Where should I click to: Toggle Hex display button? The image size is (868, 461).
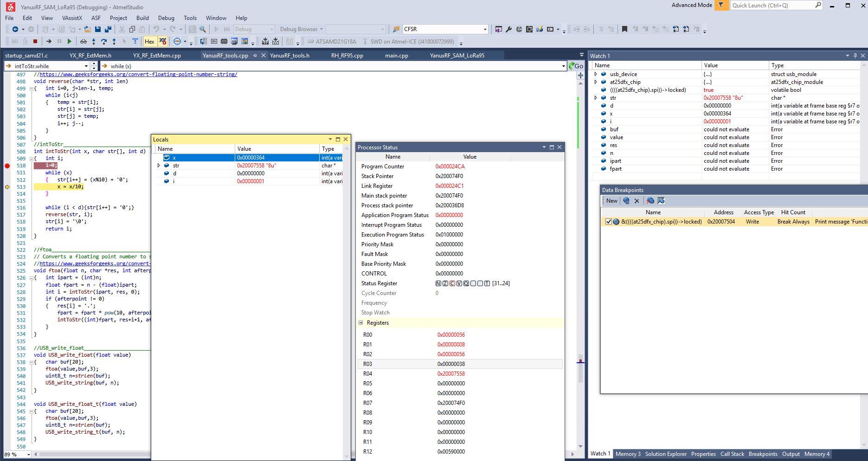[x=149, y=41]
